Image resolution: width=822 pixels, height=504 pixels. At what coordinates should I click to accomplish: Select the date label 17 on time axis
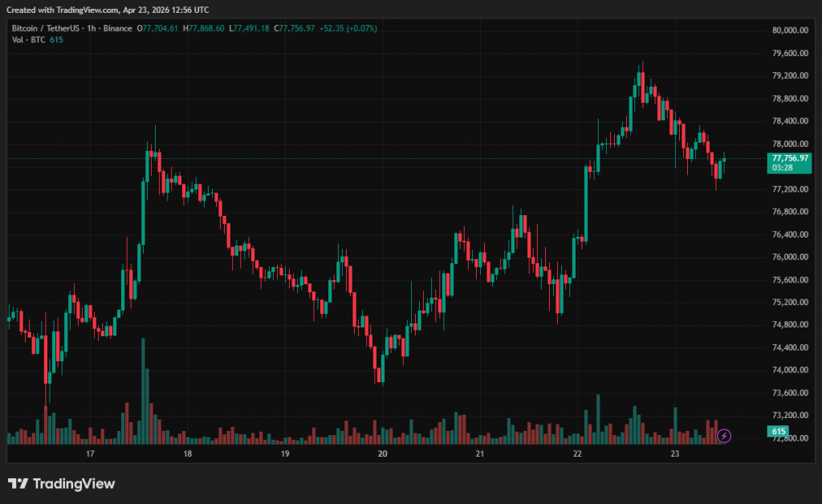click(x=90, y=453)
